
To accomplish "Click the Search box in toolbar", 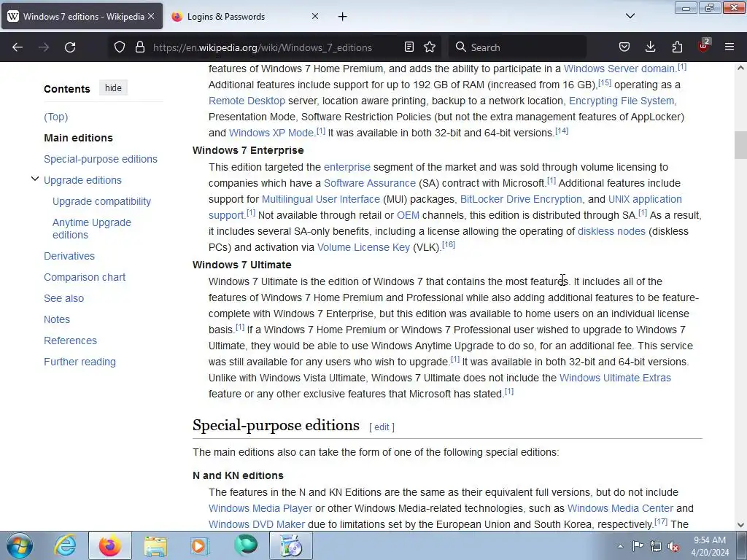I will coord(517,47).
